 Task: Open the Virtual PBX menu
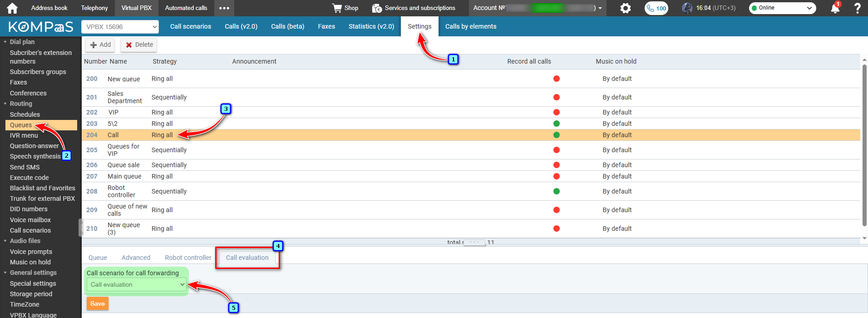pos(137,8)
